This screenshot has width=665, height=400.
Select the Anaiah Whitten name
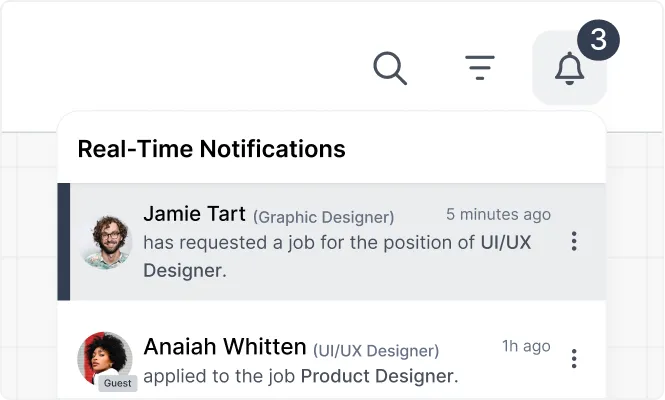click(x=225, y=347)
